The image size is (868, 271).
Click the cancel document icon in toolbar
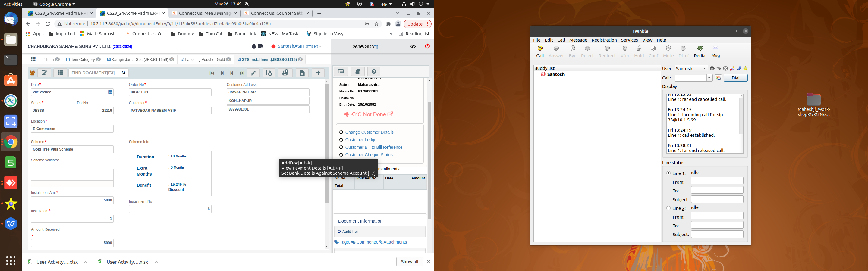[269, 73]
